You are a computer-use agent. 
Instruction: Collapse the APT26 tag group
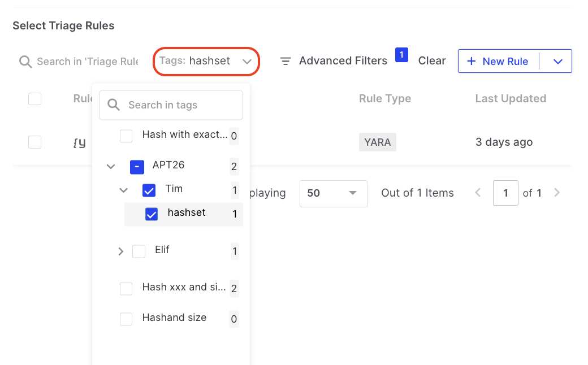[x=111, y=167]
